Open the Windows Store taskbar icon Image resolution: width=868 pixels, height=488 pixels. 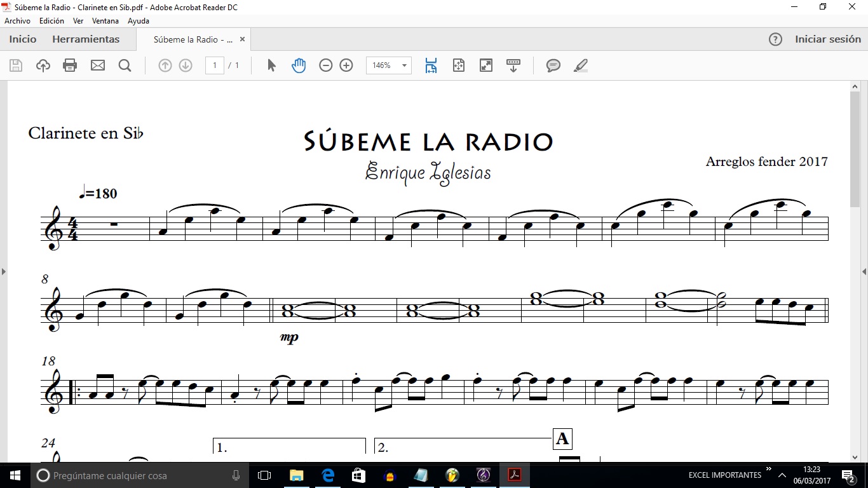coord(358,475)
